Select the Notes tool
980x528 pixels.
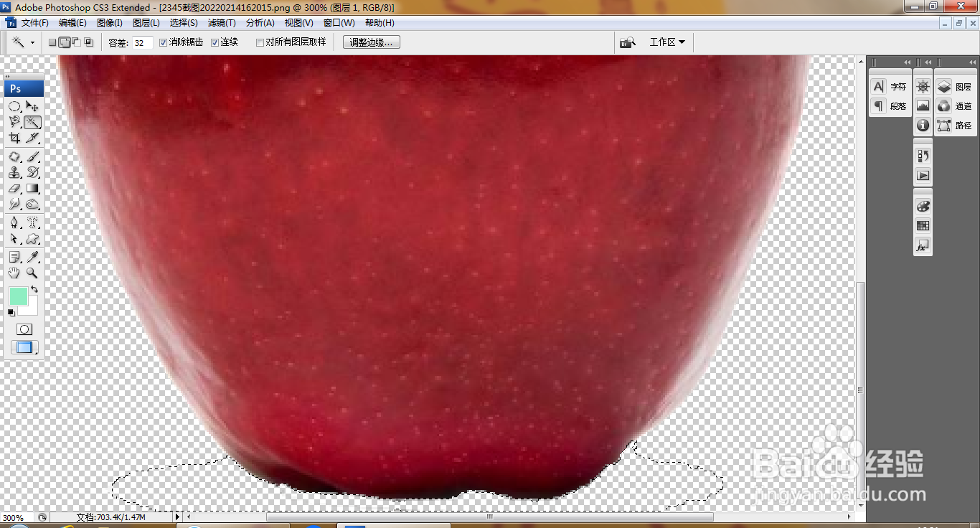point(14,257)
